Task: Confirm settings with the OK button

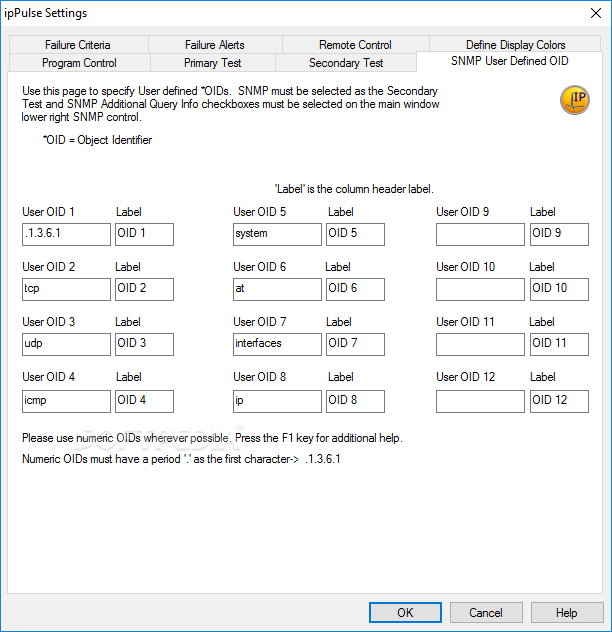Action: [x=405, y=612]
